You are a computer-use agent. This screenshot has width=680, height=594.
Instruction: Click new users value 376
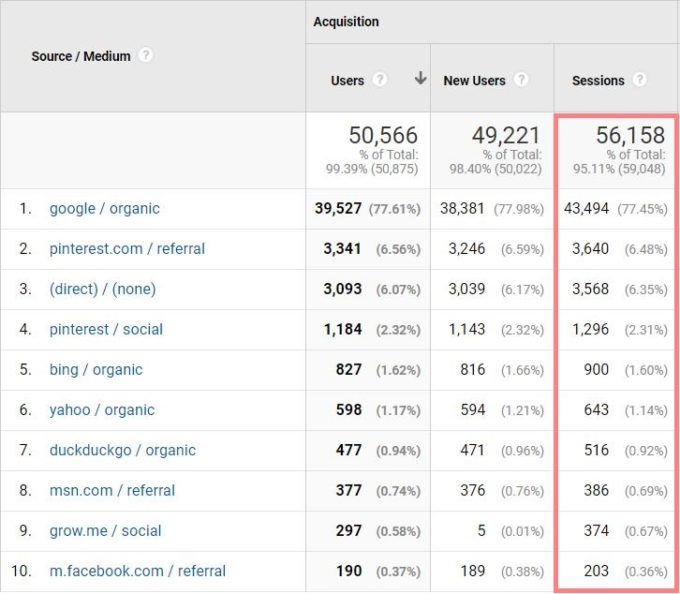click(x=473, y=491)
